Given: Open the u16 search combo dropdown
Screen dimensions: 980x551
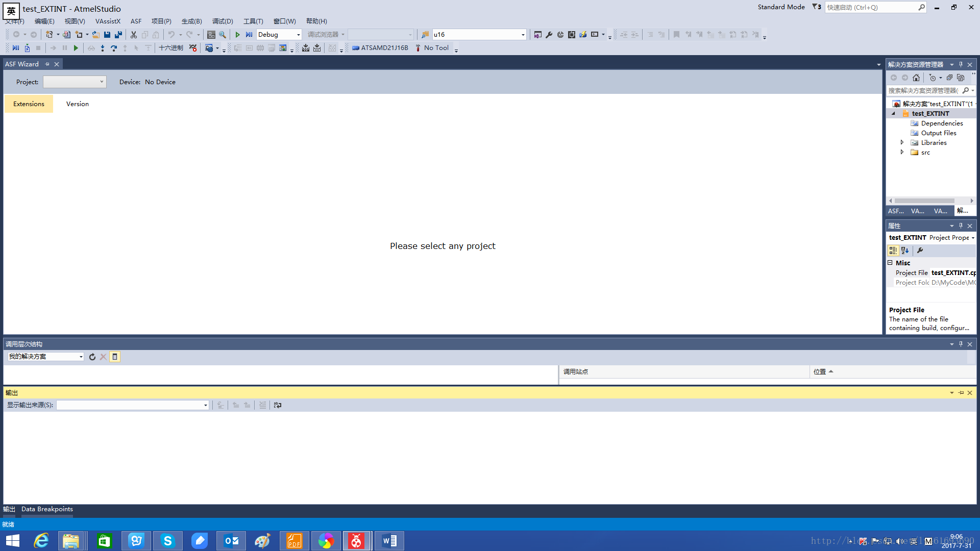Looking at the screenshot, I should pos(523,35).
